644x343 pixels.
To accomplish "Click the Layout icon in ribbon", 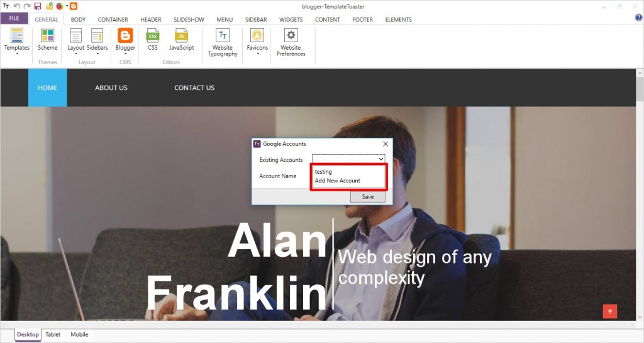I will [x=76, y=36].
